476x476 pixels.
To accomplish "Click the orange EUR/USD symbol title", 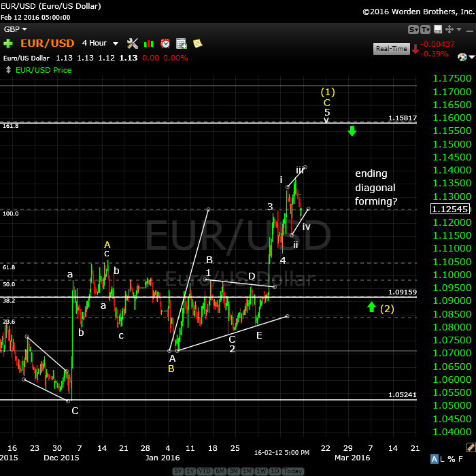I will 48,44.
